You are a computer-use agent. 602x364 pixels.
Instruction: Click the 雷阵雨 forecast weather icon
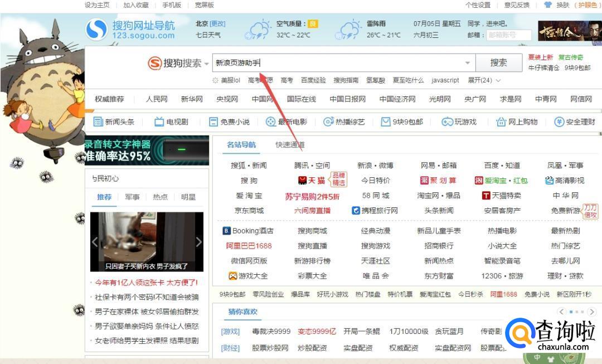[x=348, y=30]
